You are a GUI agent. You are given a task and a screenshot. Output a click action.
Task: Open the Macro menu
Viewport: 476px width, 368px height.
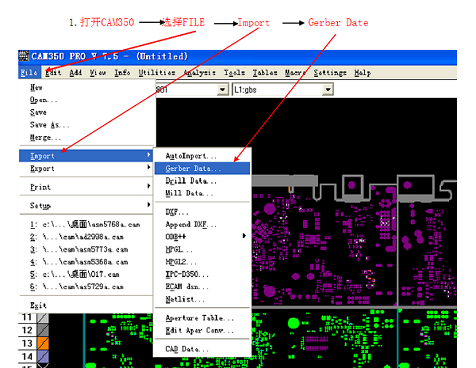click(295, 73)
